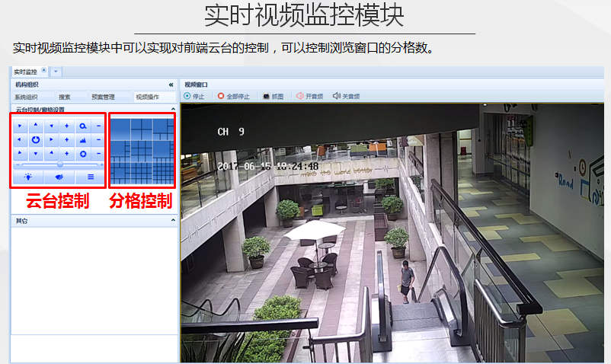Switch to the 预案管理 tab

tap(103, 97)
